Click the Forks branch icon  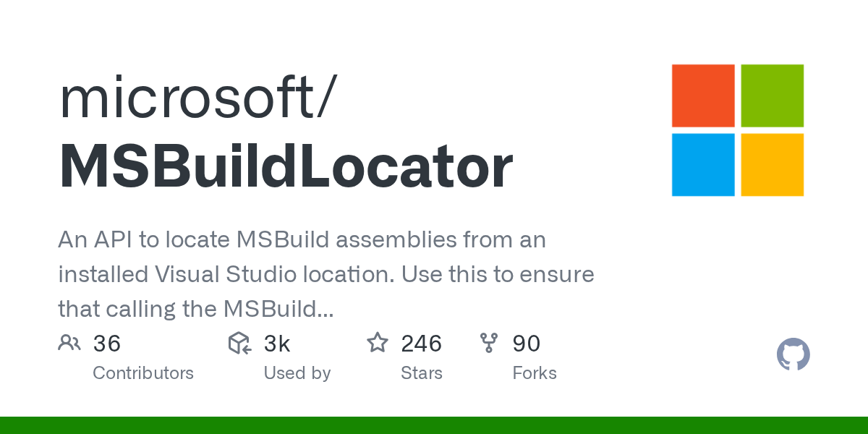tap(489, 343)
